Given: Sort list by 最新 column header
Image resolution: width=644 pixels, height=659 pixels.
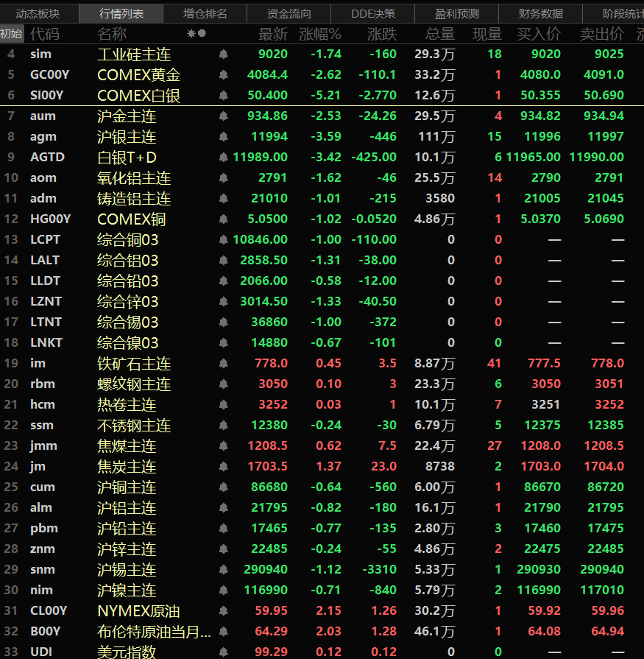Looking at the screenshot, I should click(273, 34).
